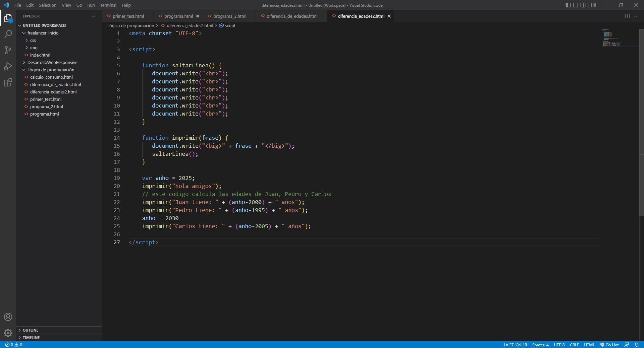Open the Help menu
The width and height of the screenshot is (644, 348).
click(x=126, y=5)
